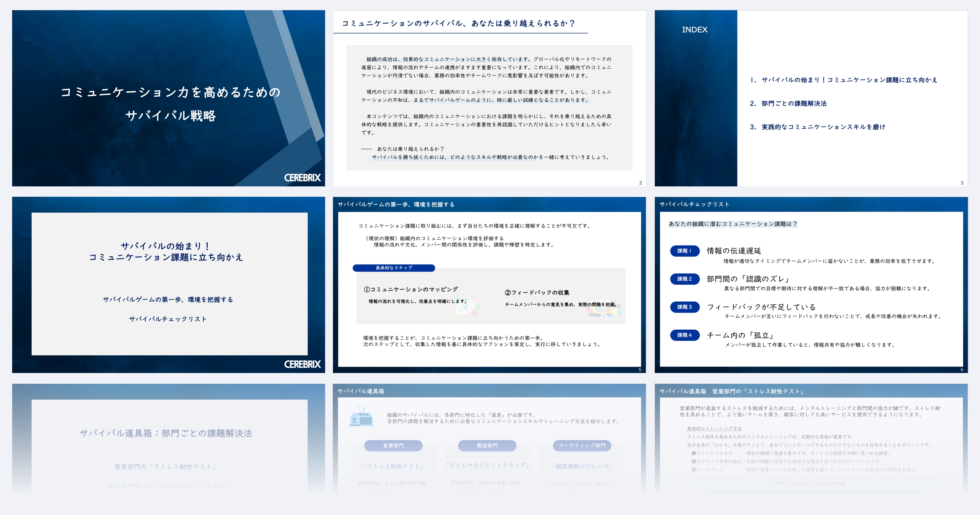Click the CEREBRIX logo on the 'サバイバルの始まり!' slide
This screenshot has width=980, height=515.
303,364
